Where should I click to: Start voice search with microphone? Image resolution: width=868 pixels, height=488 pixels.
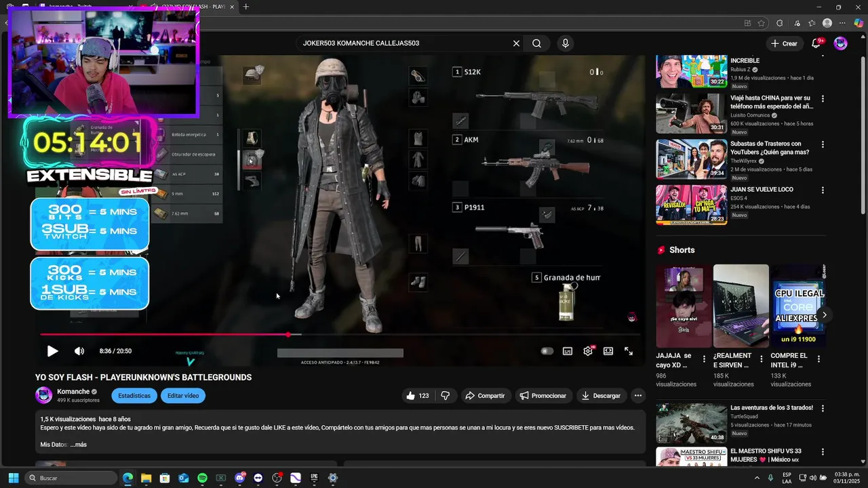click(x=566, y=43)
